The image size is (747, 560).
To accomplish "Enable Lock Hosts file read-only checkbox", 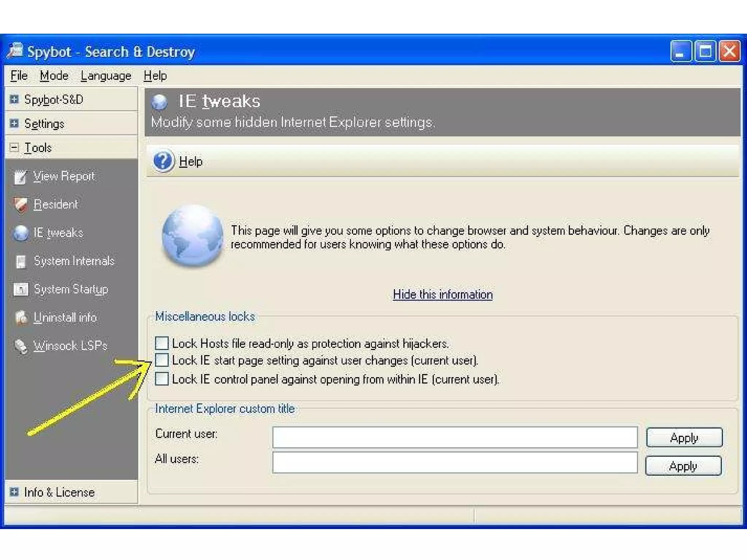I will [162, 343].
